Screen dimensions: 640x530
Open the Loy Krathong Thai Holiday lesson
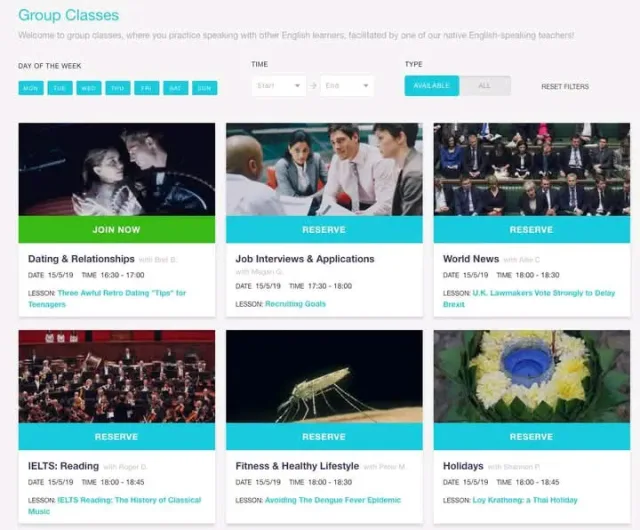(525, 500)
